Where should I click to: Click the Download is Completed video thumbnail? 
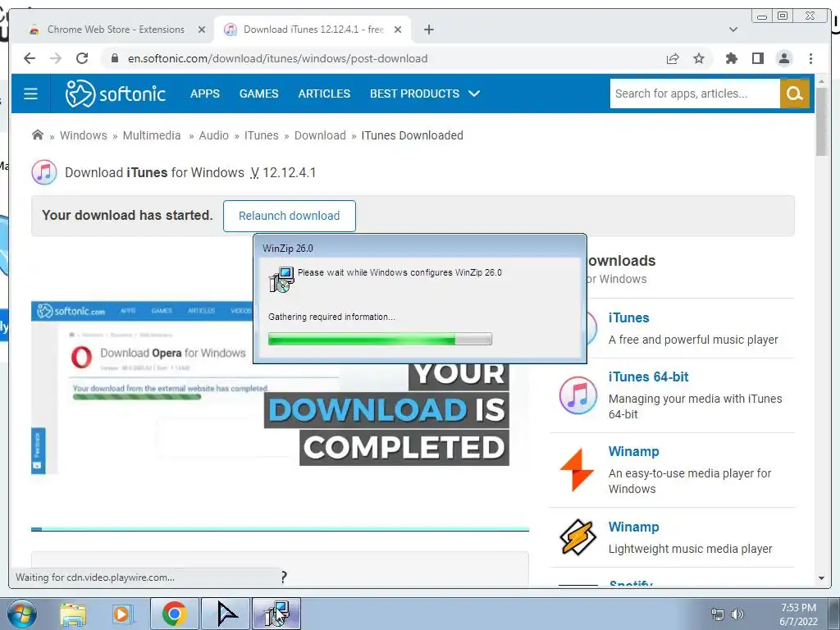click(x=281, y=387)
